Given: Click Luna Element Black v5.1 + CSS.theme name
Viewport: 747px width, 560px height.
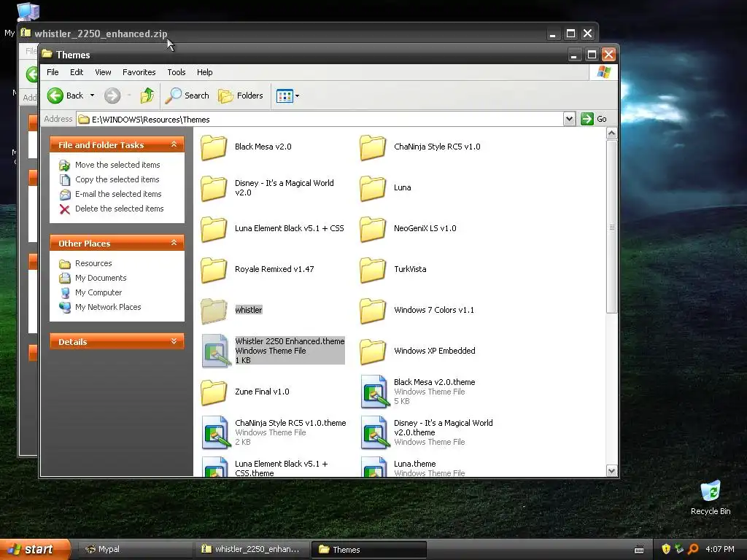Looking at the screenshot, I should 281,469.
